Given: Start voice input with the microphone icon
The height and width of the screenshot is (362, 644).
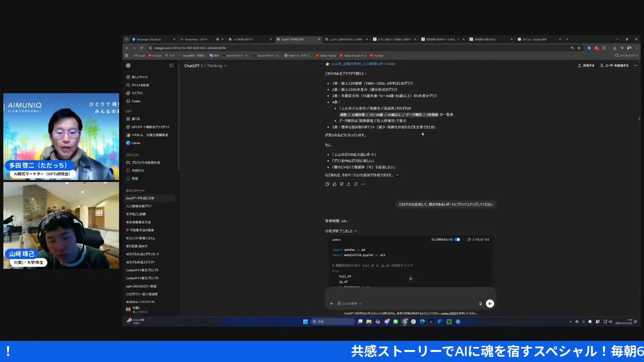Looking at the screenshot, I should tap(481, 303).
